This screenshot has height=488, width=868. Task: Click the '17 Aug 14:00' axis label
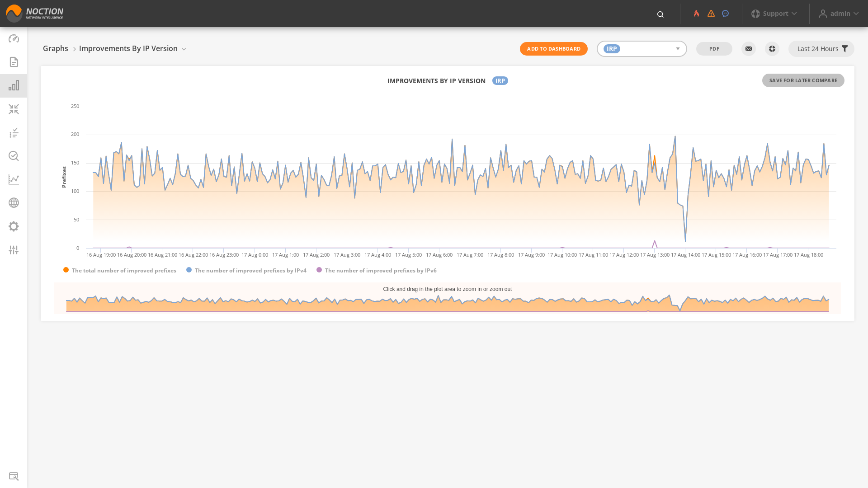[685, 255]
